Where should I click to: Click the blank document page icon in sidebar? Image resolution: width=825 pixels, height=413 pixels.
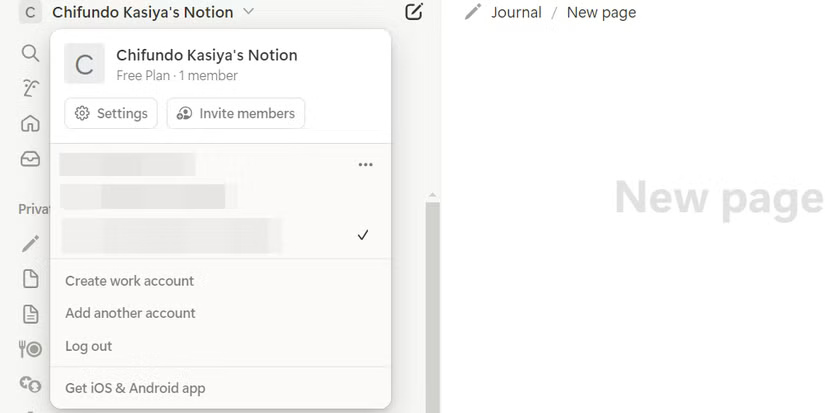[30, 279]
